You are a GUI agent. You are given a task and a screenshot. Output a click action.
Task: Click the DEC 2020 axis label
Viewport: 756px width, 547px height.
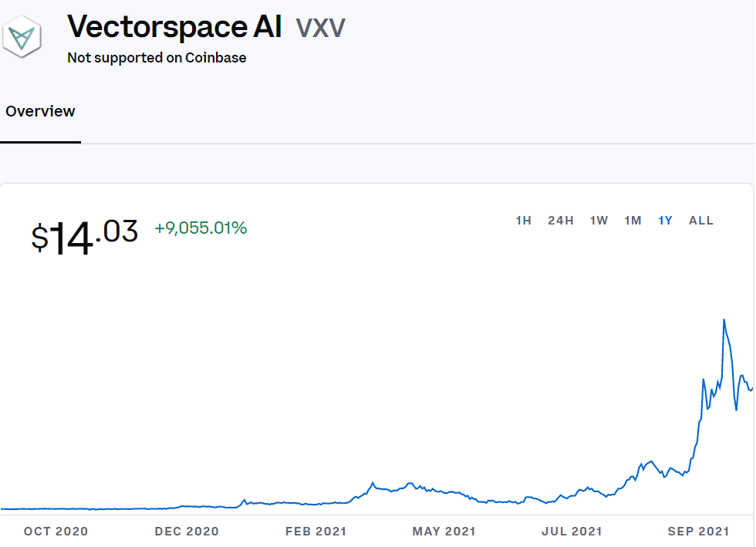pyautogui.click(x=187, y=531)
